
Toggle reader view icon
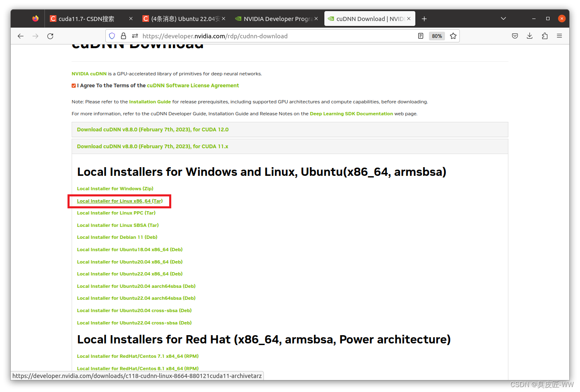[x=421, y=36]
